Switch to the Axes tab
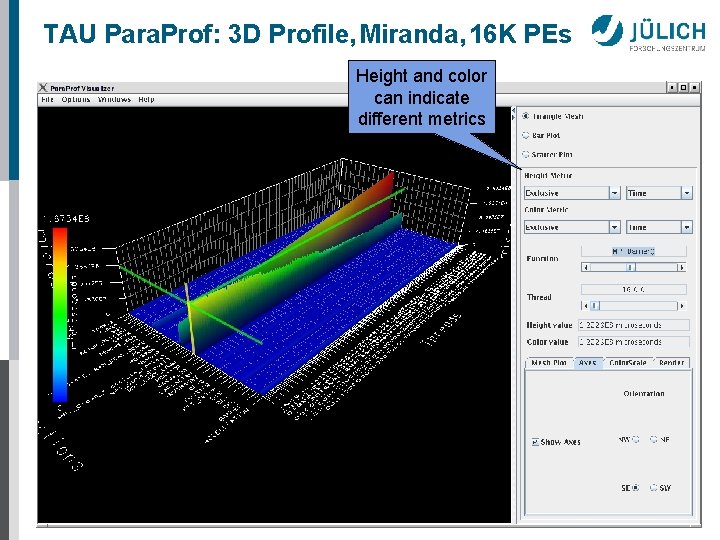720x540 pixels. coord(588,363)
